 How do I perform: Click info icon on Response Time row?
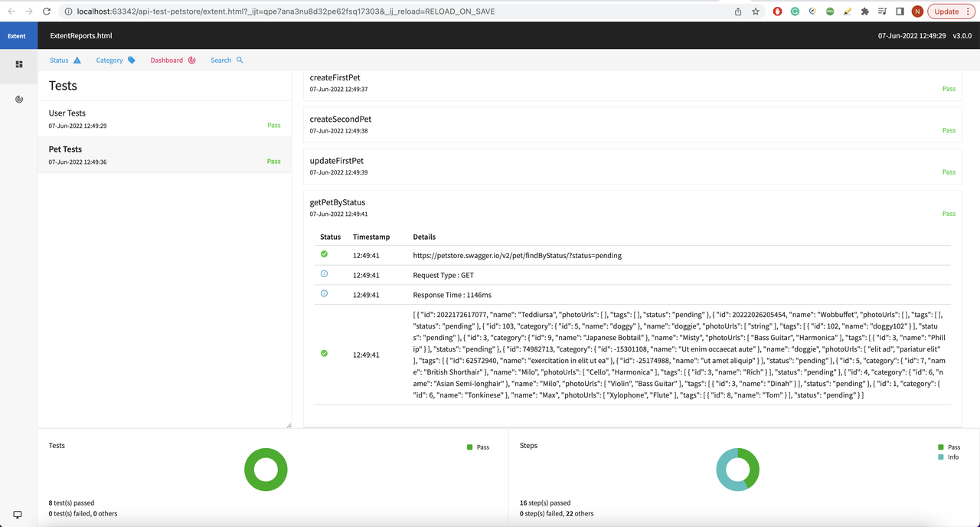[x=324, y=293]
